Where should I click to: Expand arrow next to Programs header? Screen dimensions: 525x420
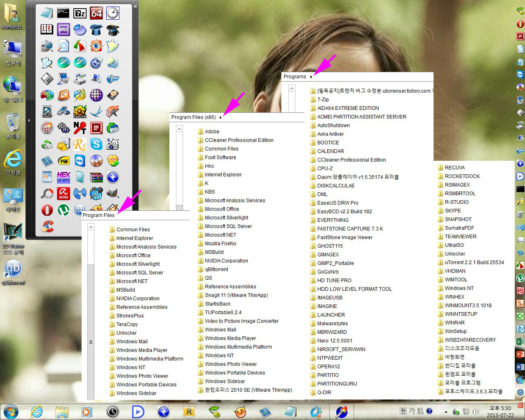pyautogui.click(x=311, y=77)
